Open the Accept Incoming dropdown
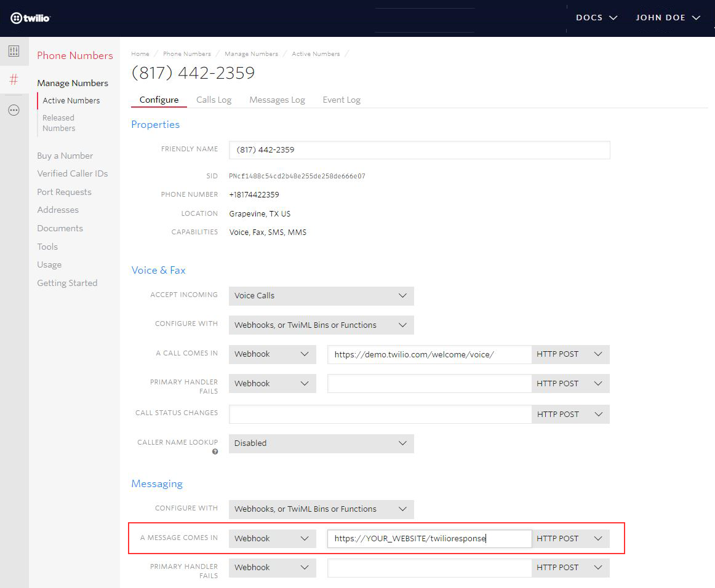This screenshot has height=588, width=715. click(x=321, y=296)
